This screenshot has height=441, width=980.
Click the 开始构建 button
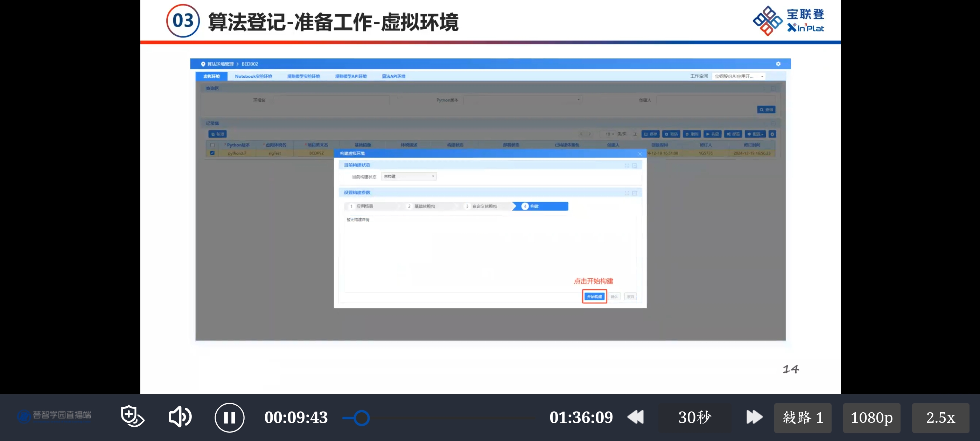click(594, 296)
